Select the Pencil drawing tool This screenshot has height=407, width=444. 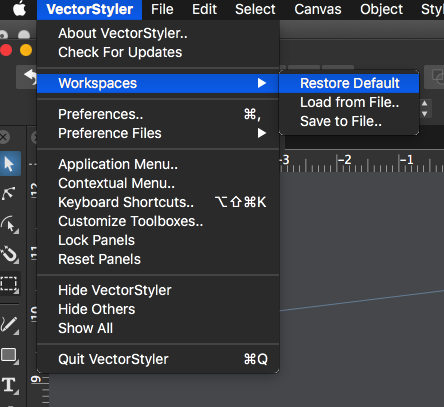[x=9, y=324]
